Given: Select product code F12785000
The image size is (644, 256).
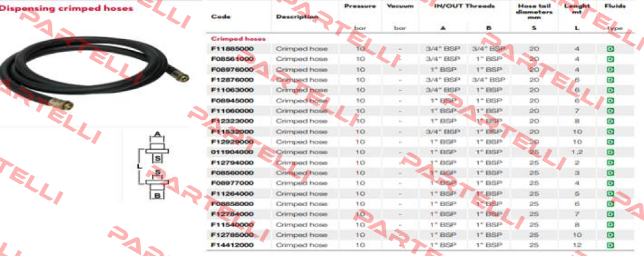Looking at the screenshot, I should click(x=232, y=235).
